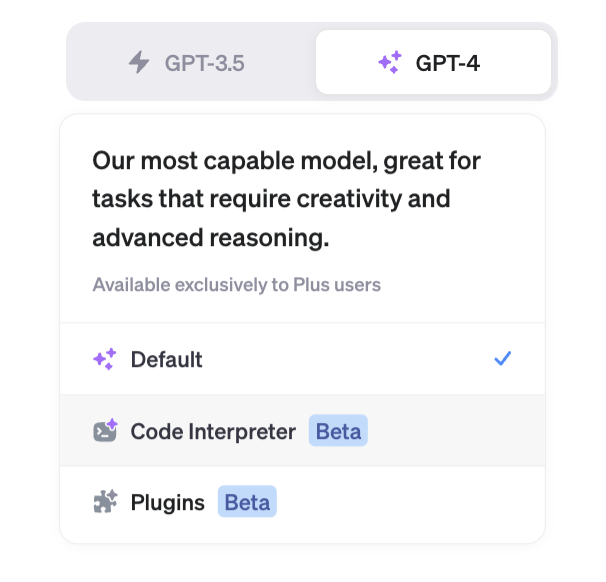Click the 'advanced reasoning.' text line
Screen dimensions: 606x582
point(211,237)
